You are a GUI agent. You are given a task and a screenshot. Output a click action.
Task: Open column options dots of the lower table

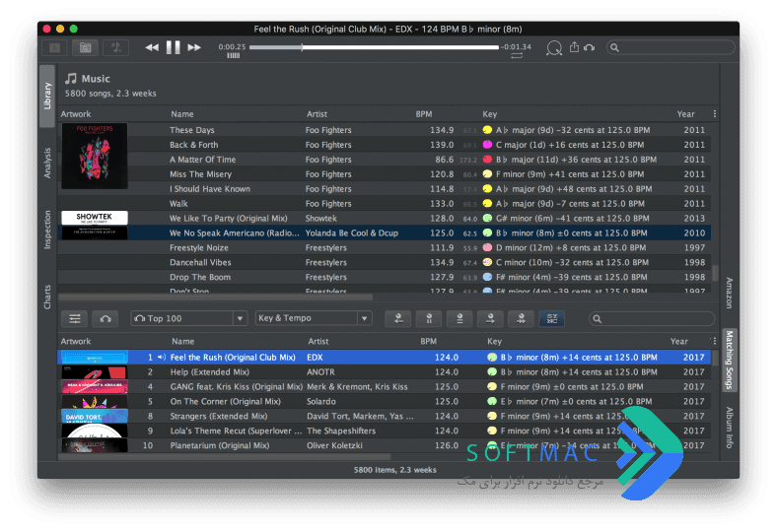click(714, 341)
